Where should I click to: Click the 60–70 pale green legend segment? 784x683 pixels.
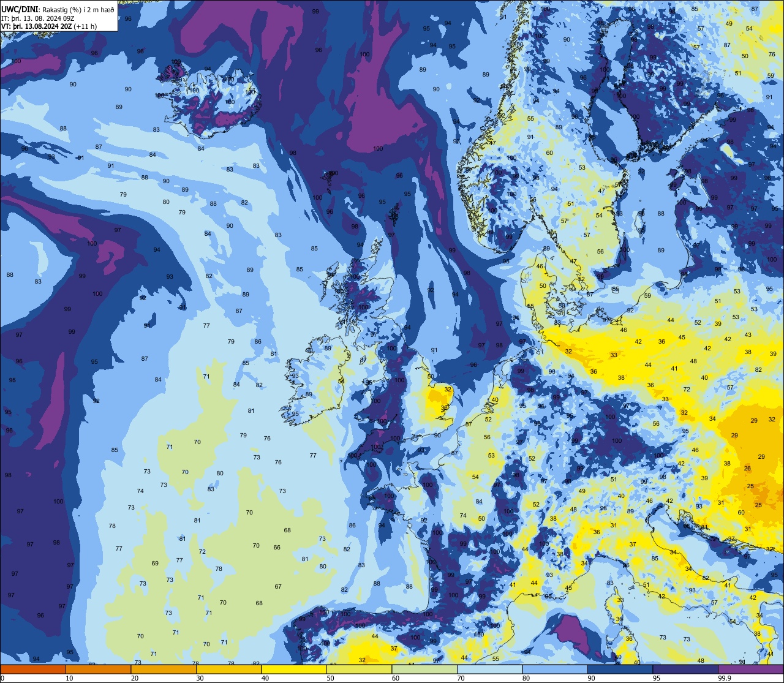point(424,670)
